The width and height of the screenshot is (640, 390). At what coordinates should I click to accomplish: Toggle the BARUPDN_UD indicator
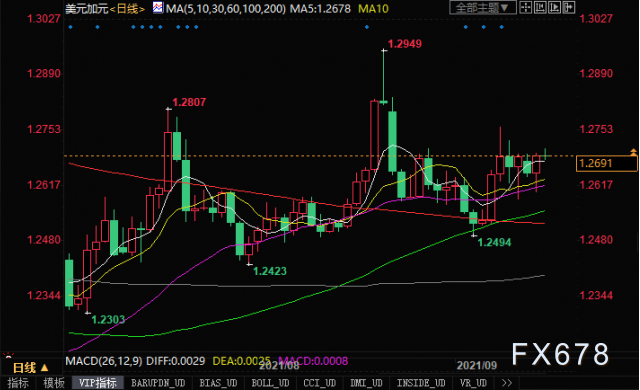[x=158, y=383]
